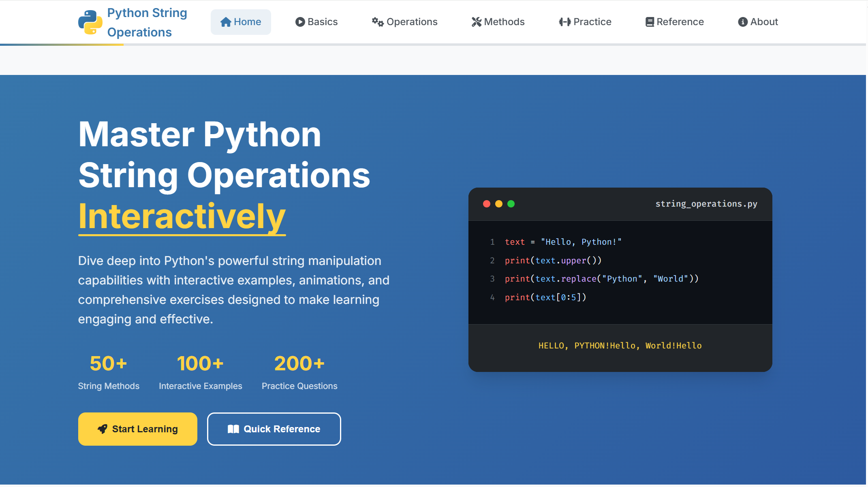Click the play circle icon beside Basics

tap(300, 22)
